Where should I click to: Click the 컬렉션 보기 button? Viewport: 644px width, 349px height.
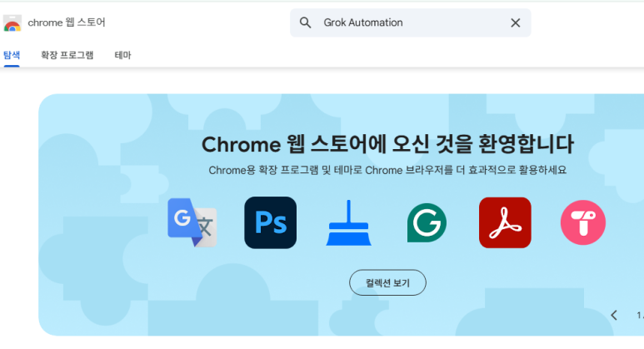pos(387,282)
